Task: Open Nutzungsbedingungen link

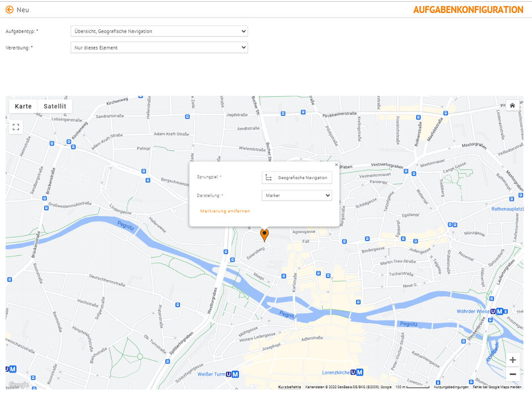Action: coord(451,387)
